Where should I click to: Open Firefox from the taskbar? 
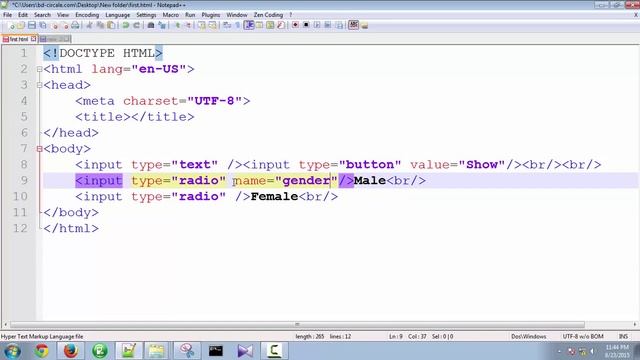coord(71,351)
